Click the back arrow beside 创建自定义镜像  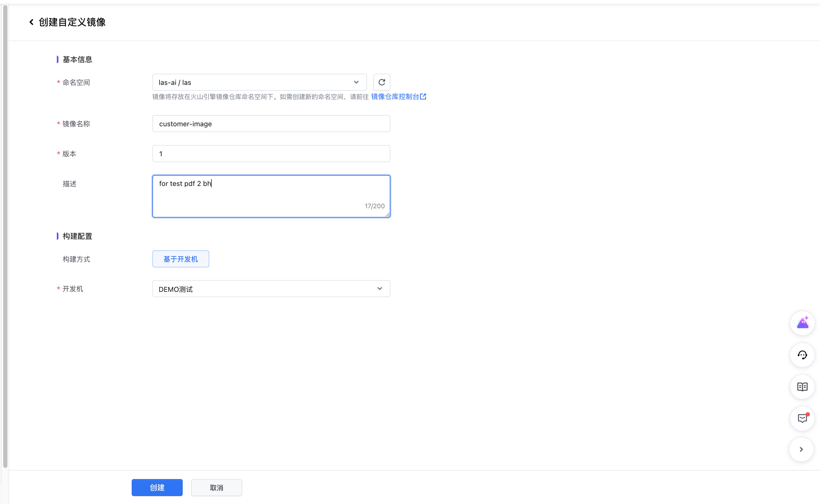(31, 22)
